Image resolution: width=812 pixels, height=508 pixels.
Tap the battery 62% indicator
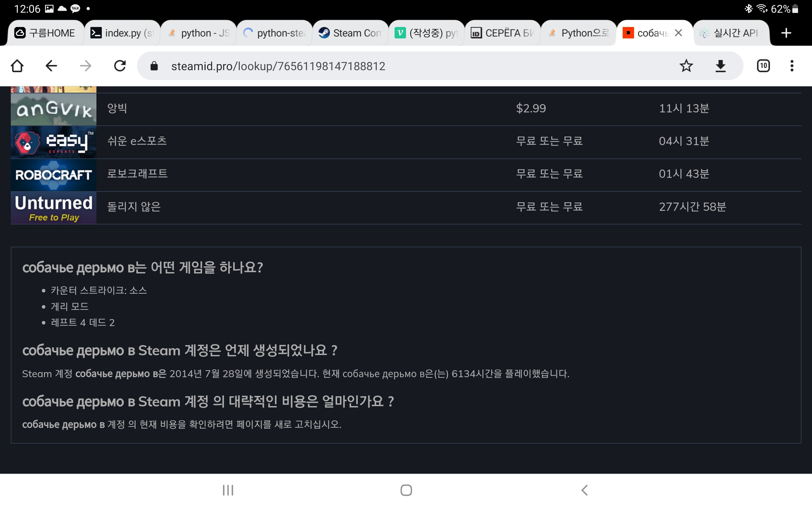pyautogui.click(x=784, y=9)
